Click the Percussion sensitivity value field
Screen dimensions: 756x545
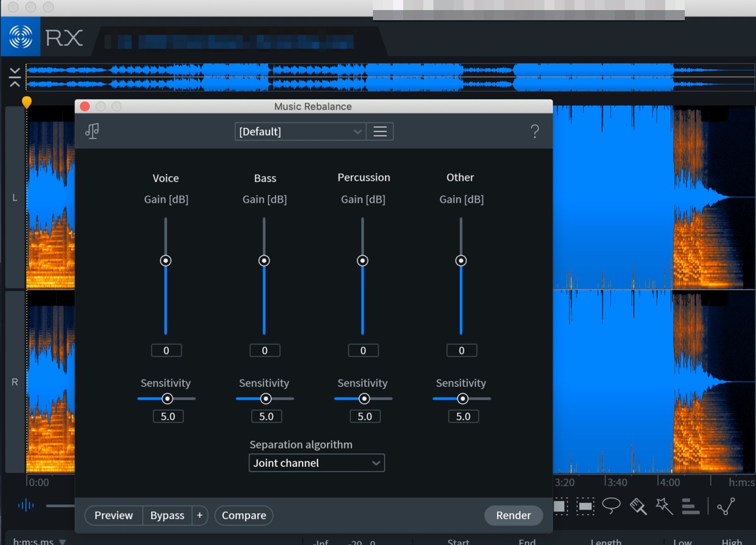tap(365, 416)
